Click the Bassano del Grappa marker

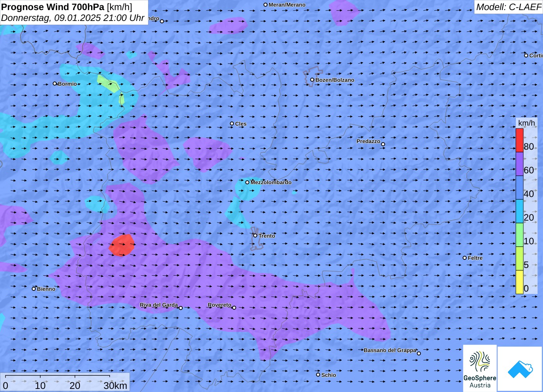click(419, 353)
